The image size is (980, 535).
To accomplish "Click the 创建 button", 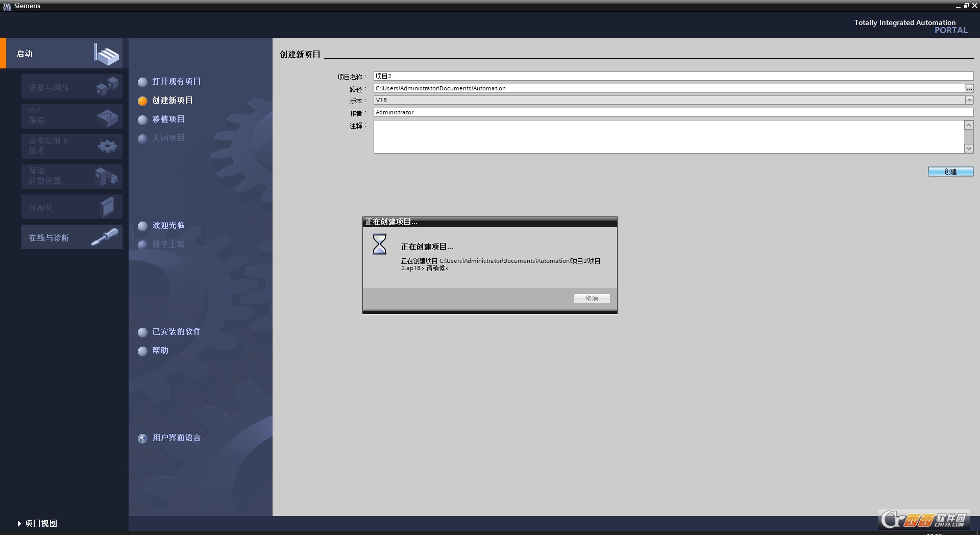I will 950,172.
